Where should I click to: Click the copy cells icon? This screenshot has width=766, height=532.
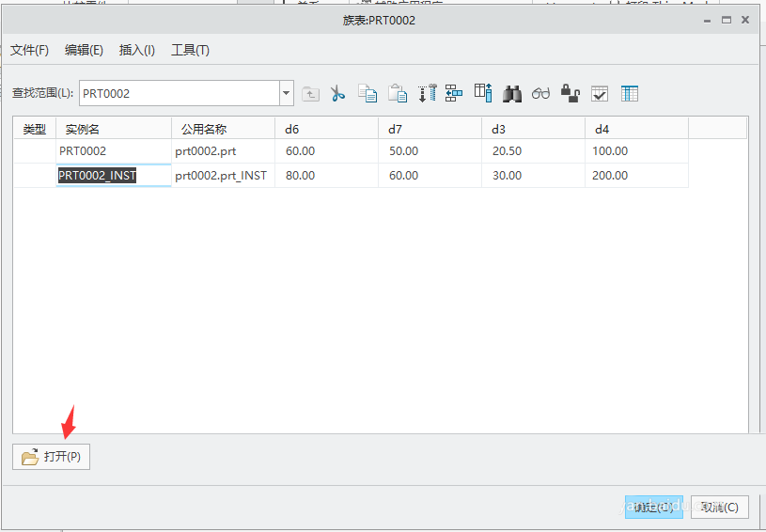[x=367, y=93]
